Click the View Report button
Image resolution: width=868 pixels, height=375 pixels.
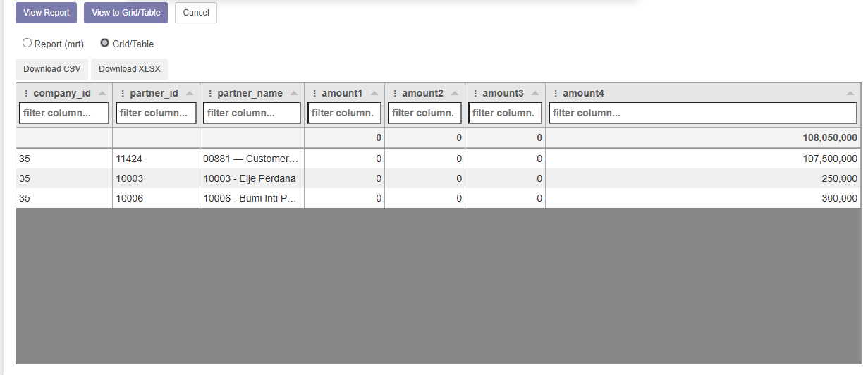(x=46, y=13)
